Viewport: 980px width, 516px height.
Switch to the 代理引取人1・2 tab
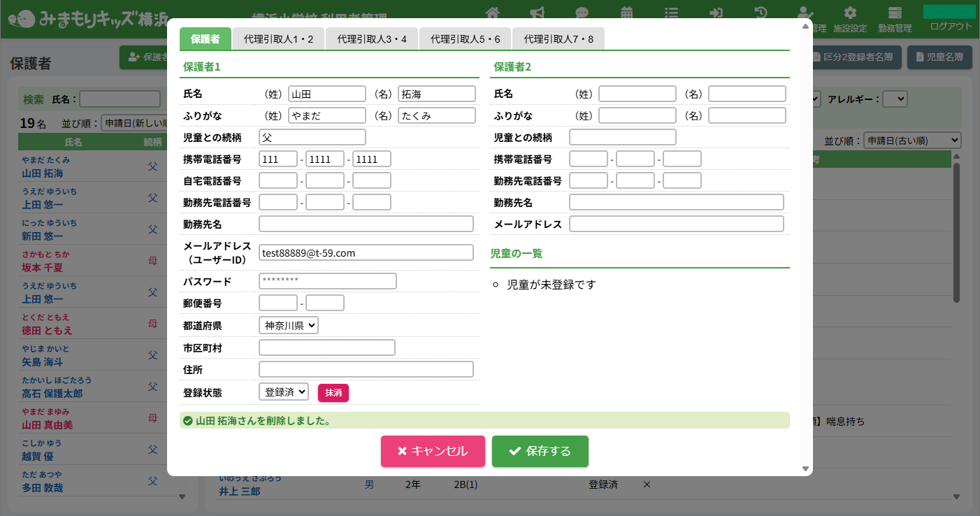(x=278, y=39)
